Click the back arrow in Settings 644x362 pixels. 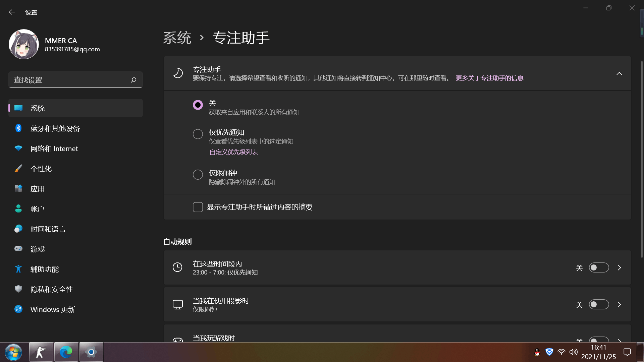click(12, 12)
